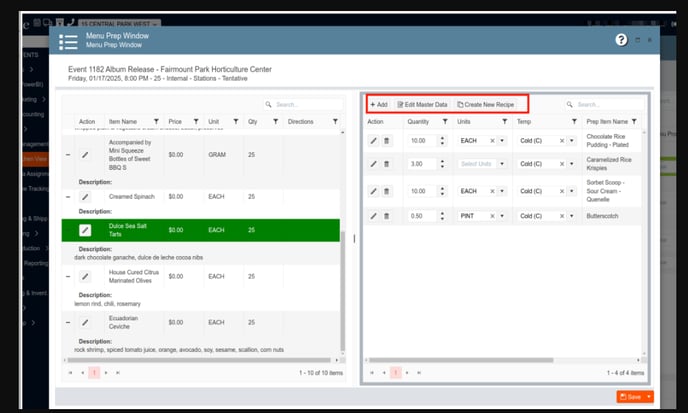Screen dimensions: 688x413
Task: Collapse the Ecuadorian Ceviche row
Action: tap(68, 323)
